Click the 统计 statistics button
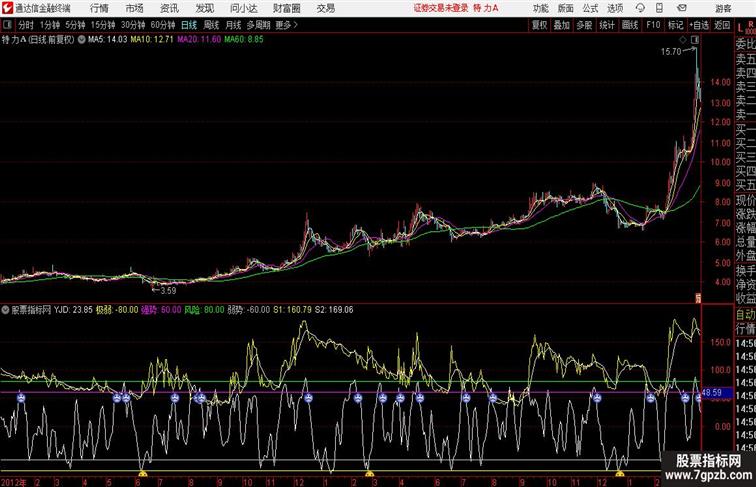The height and width of the screenshot is (487, 756). coord(607,25)
